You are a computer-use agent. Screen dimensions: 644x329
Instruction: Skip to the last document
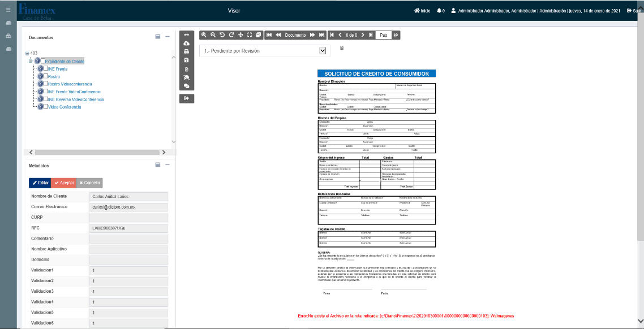322,35
